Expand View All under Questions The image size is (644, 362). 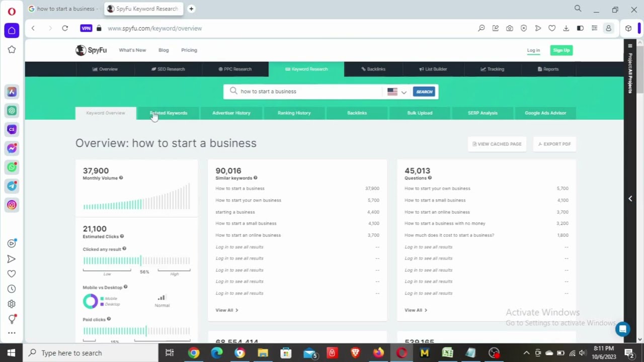pyautogui.click(x=416, y=310)
